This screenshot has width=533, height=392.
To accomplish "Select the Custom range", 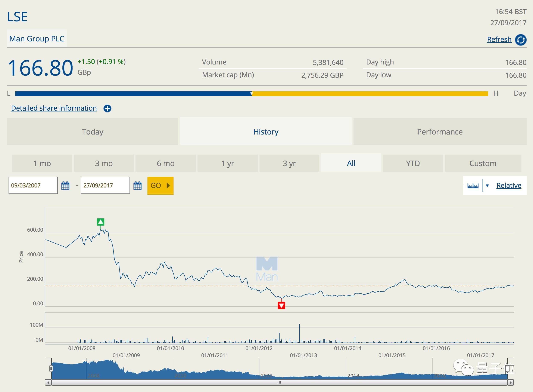I will point(483,163).
